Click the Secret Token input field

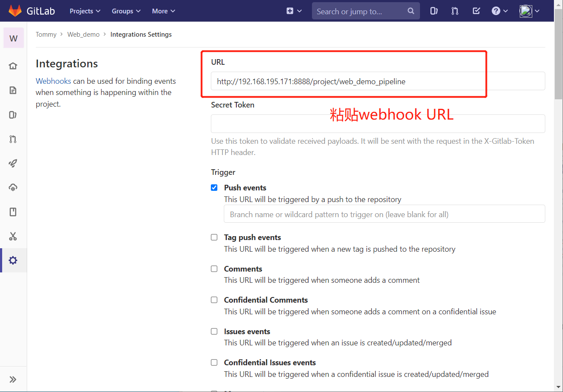point(378,123)
